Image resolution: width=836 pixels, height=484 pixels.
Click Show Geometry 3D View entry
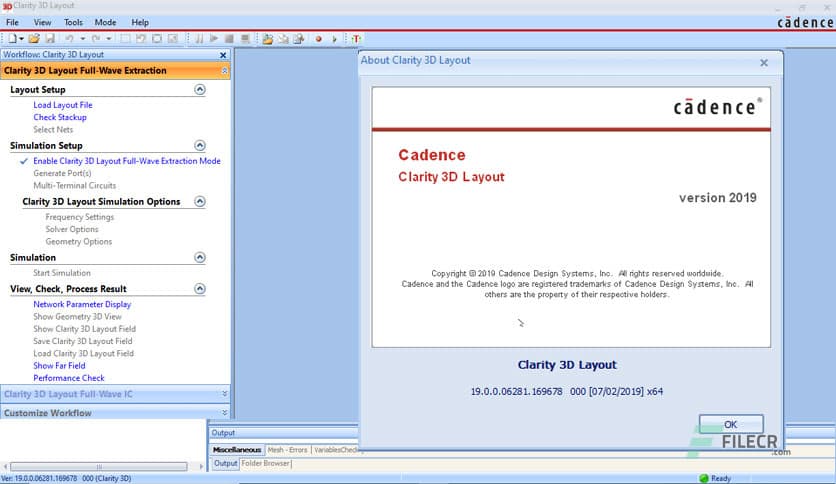point(77,317)
